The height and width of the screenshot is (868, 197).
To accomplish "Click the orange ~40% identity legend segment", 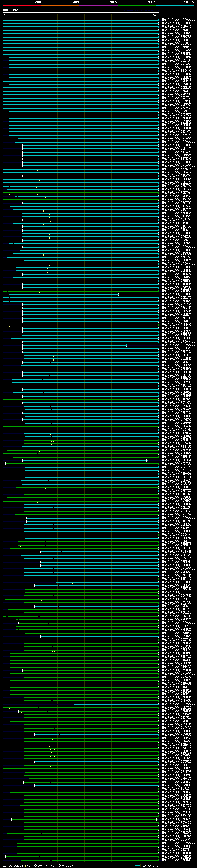I will [60, 6].
